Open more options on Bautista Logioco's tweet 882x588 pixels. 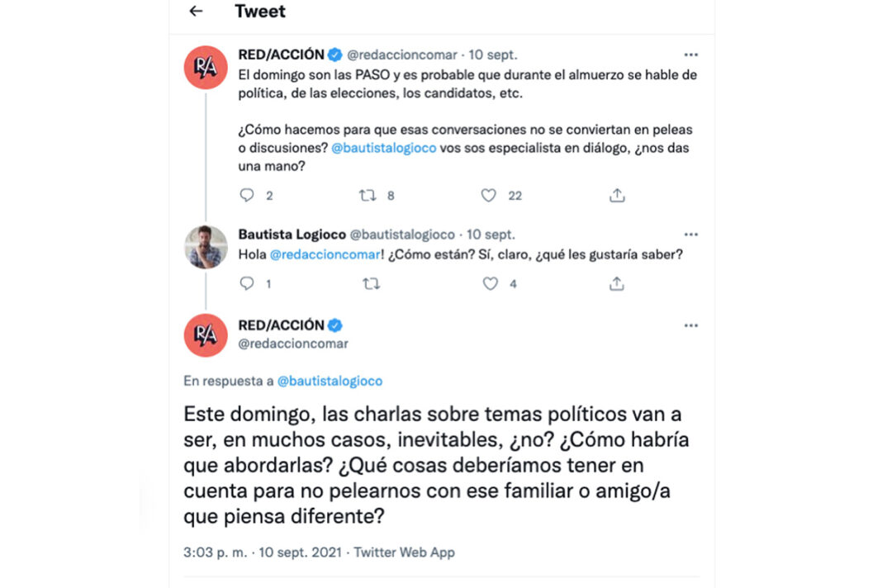691,235
